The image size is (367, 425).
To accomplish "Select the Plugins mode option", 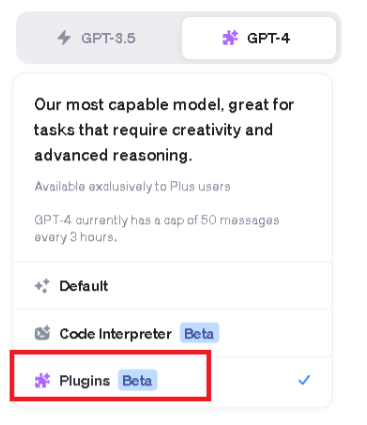I will pyautogui.click(x=172, y=380).
